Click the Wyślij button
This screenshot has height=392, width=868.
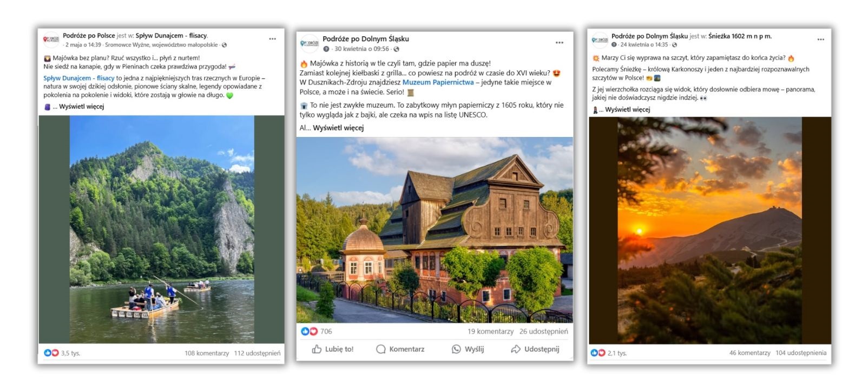468,349
